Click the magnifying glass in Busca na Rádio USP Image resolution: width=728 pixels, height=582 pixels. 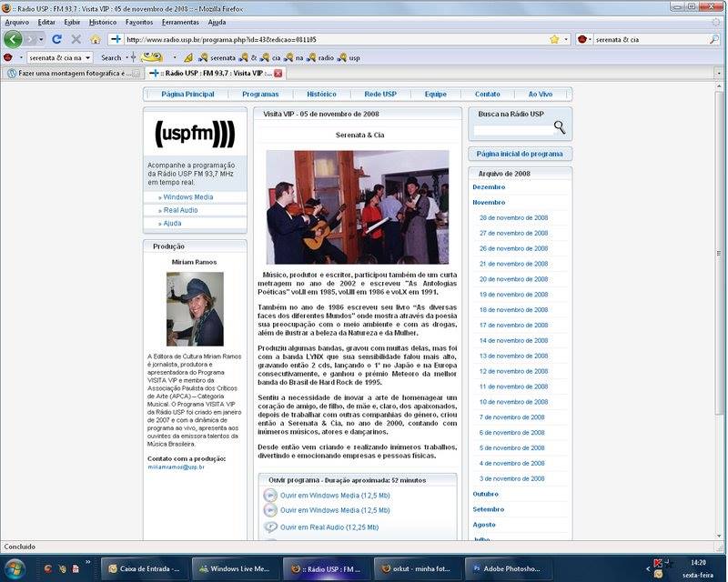point(560,127)
